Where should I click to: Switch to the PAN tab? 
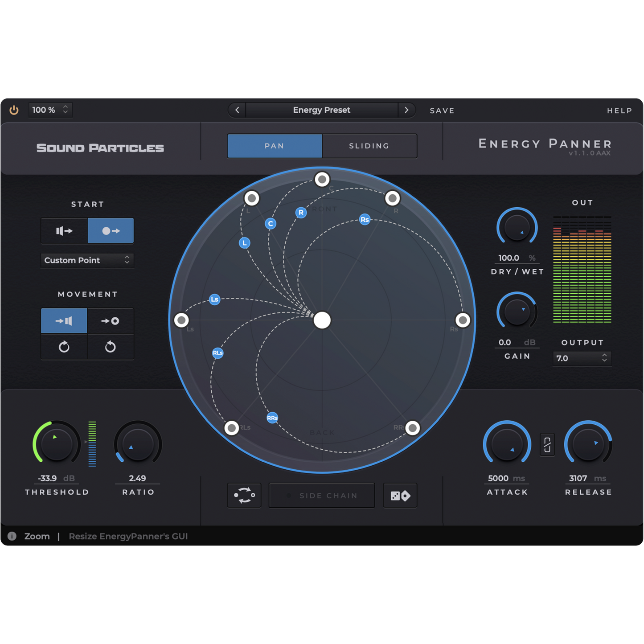[x=275, y=146]
